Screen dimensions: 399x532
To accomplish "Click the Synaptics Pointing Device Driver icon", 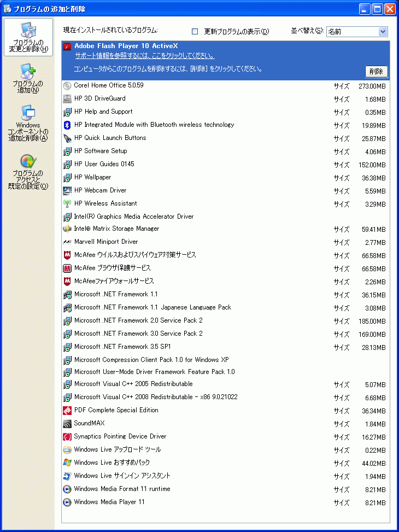I will click(x=67, y=437).
